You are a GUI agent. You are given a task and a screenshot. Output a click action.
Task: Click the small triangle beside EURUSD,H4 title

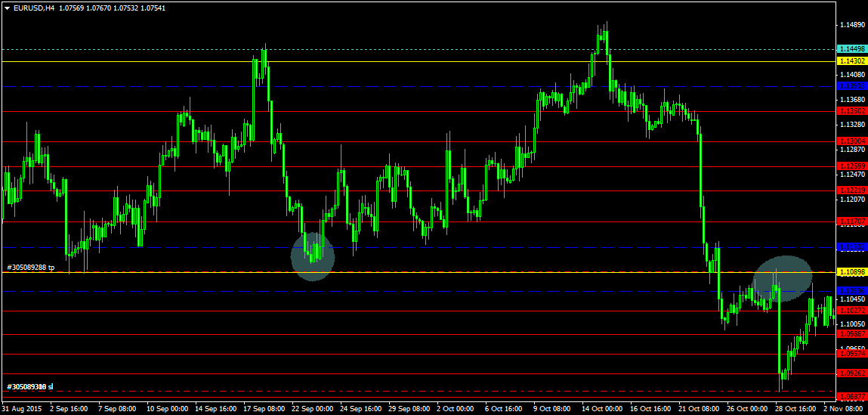point(7,8)
